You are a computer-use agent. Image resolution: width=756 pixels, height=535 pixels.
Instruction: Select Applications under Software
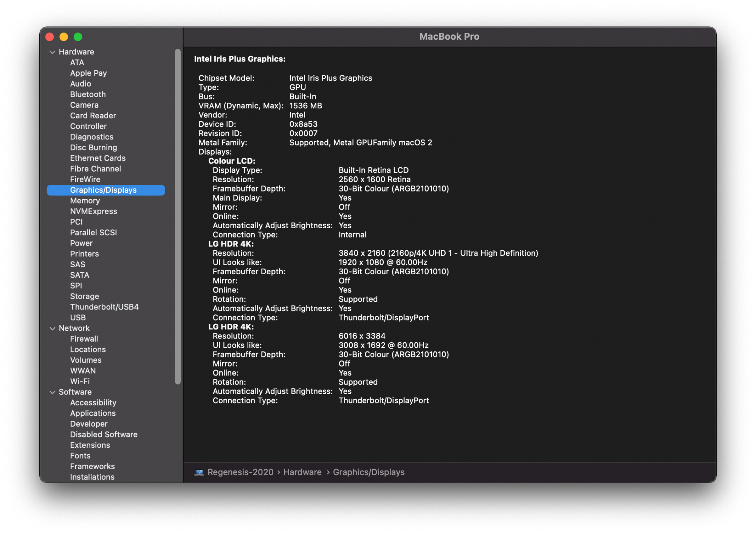93,413
